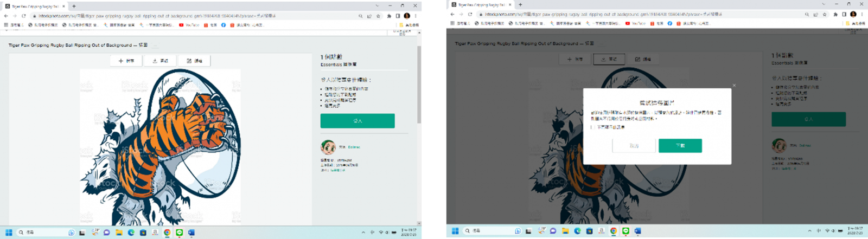The image size is (868, 239).
Task: Open tab search chevron in the left browser
Action: point(377,5)
